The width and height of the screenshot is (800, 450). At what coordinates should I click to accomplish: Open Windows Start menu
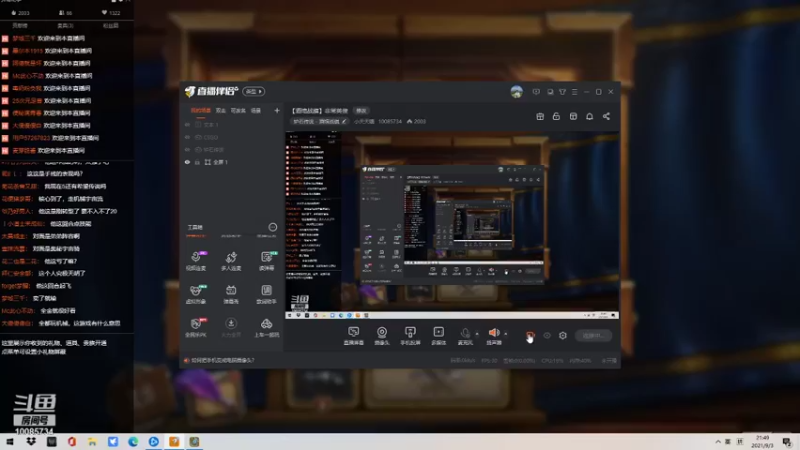(x=10, y=442)
